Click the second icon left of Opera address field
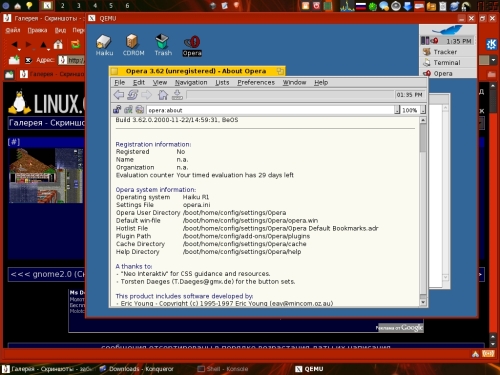 [128, 109]
